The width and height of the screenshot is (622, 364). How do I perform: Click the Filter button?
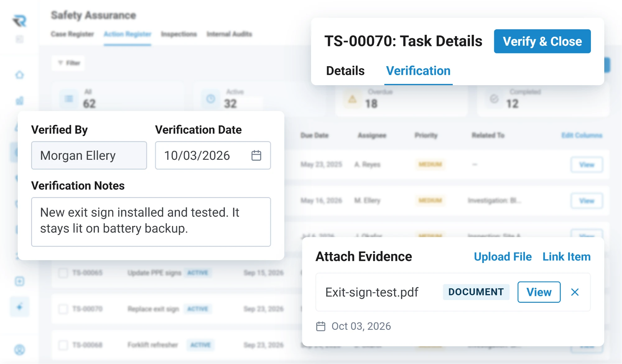click(x=68, y=63)
